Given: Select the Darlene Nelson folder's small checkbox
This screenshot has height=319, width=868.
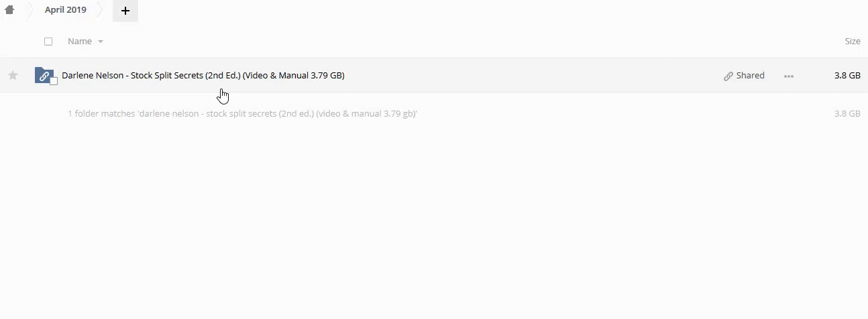Looking at the screenshot, I should click(54, 81).
